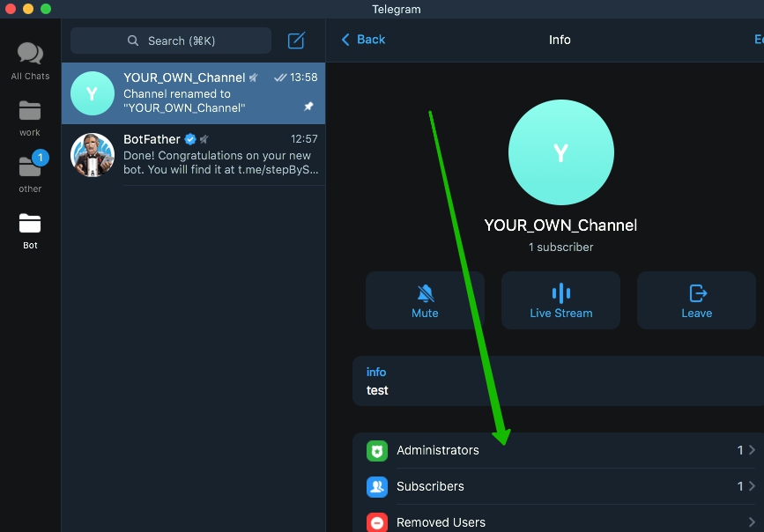Click the search magnifier icon

[133, 41]
